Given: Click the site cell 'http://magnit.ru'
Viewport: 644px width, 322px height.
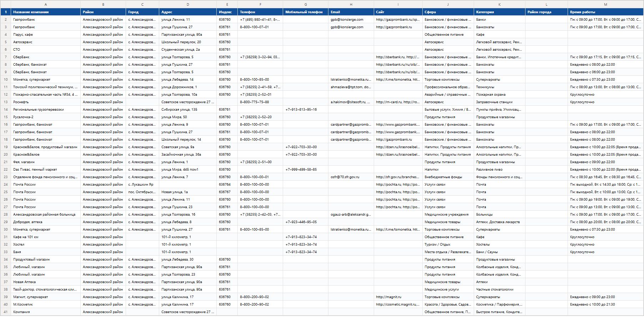Looking at the screenshot, I should click(x=398, y=297).
